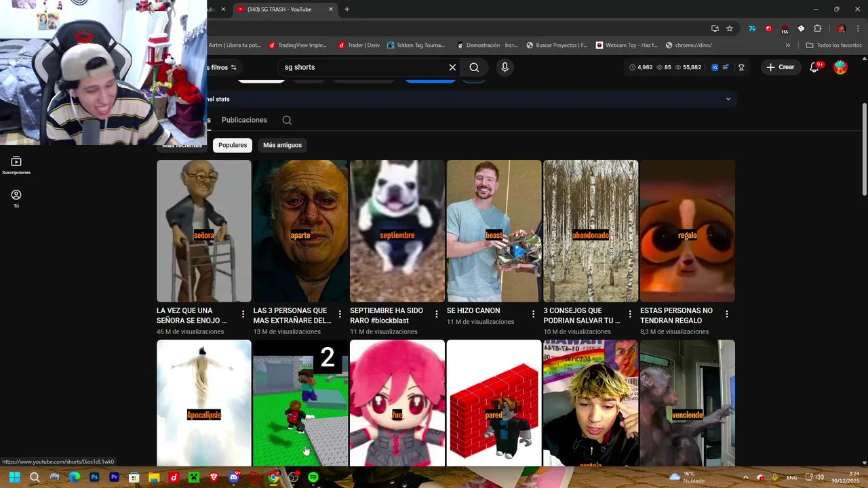Launch Premiere Pro from the taskbar

[114, 477]
